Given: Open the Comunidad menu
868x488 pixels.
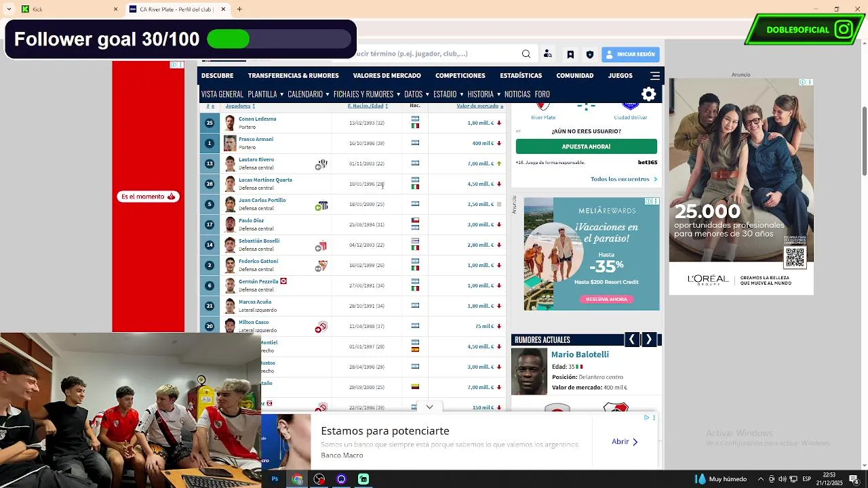Looking at the screenshot, I should tap(575, 76).
